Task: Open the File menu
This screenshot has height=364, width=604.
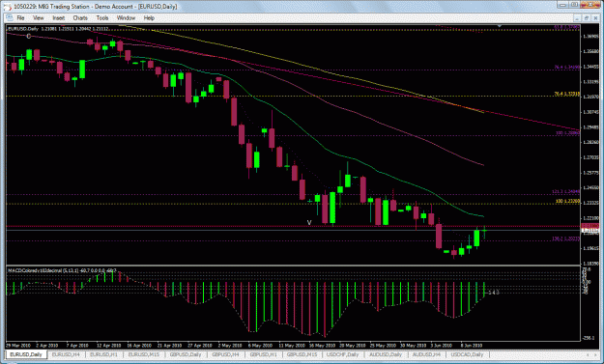Action: click(x=20, y=17)
